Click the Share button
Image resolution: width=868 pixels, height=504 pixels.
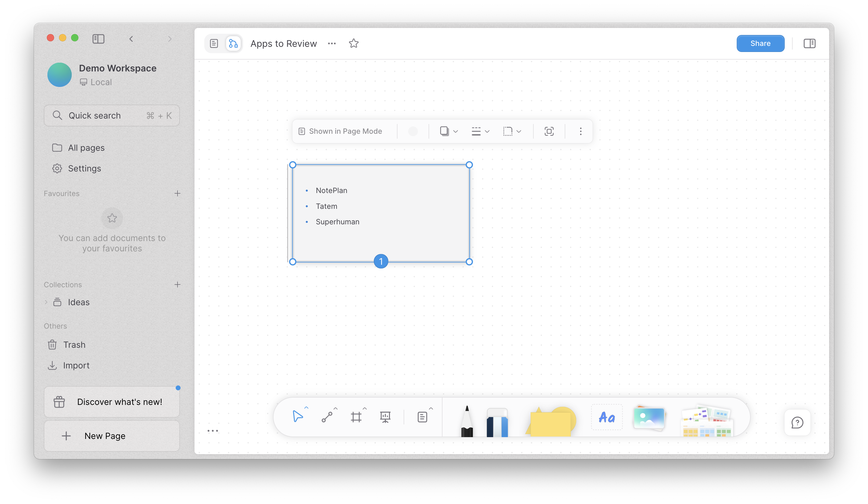(x=760, y=43)
